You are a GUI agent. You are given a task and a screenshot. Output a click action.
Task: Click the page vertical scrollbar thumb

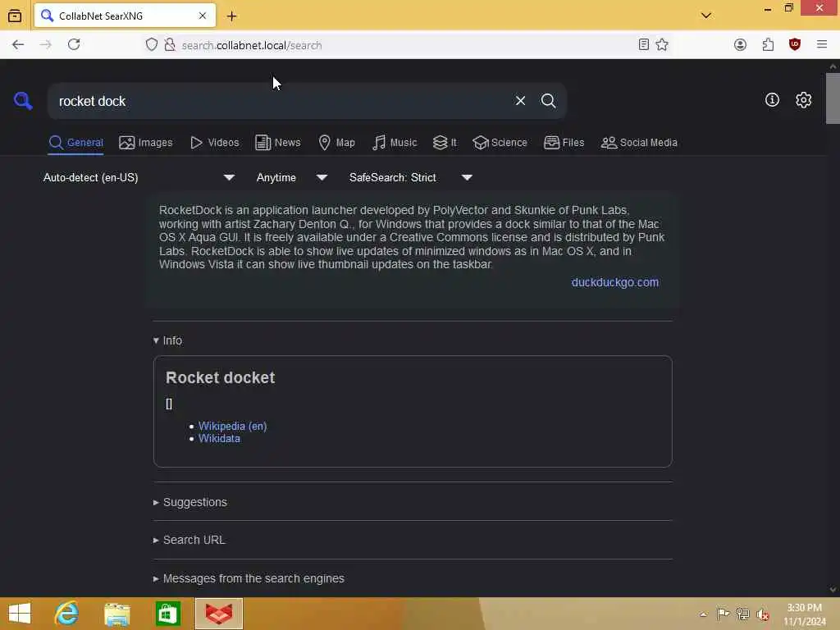pos(833,98)
